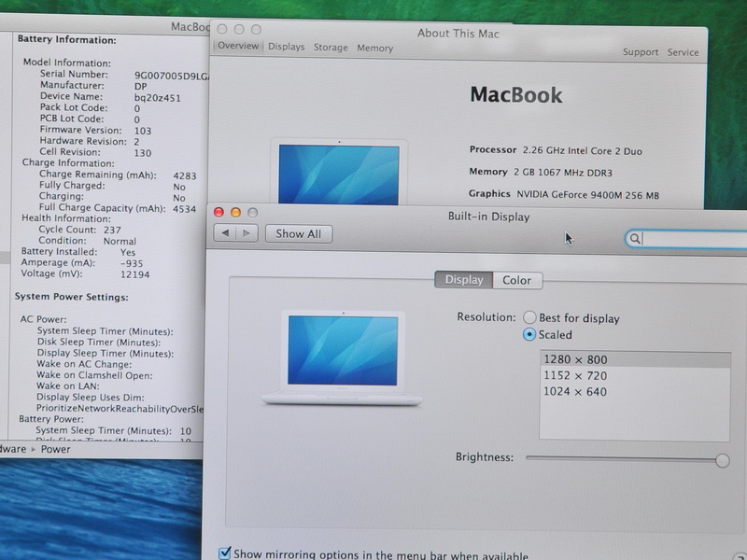Open the Memory tab in About This Mac

point(375,49)
